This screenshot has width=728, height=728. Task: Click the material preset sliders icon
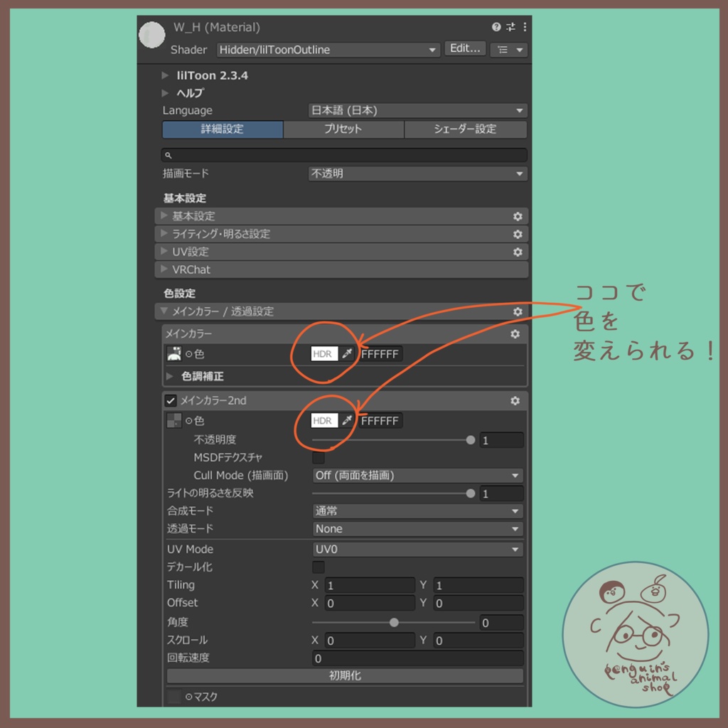point(510,27)
